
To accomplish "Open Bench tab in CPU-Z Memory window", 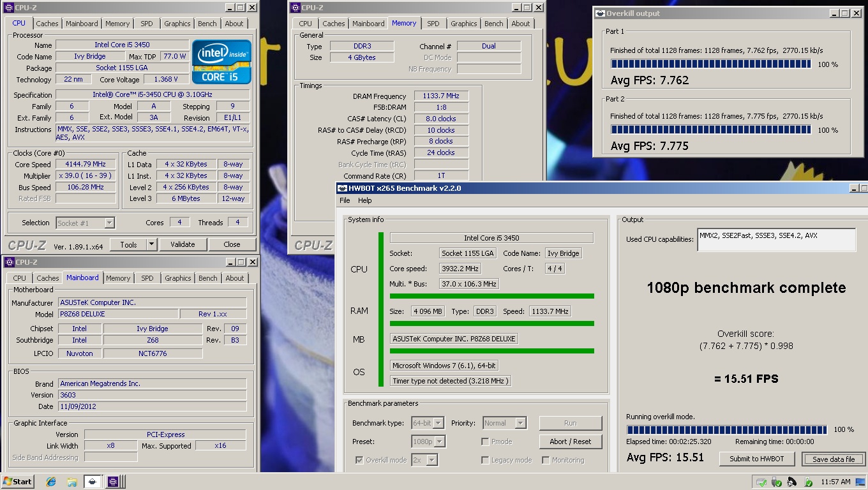I will (493, 24).
